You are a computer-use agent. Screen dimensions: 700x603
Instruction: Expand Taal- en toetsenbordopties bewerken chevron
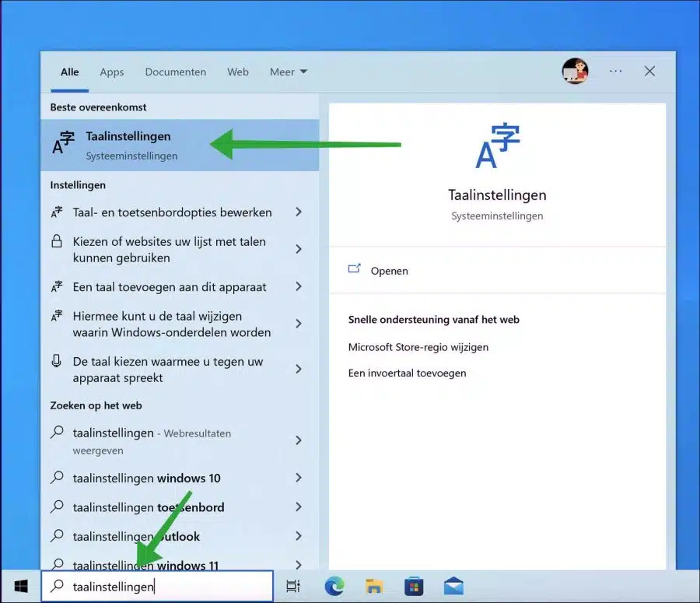[299, 212]
